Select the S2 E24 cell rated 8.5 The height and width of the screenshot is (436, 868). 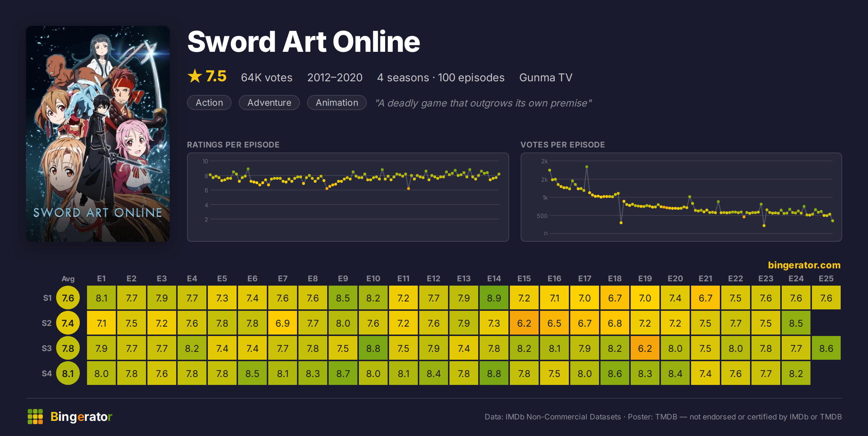796,323
